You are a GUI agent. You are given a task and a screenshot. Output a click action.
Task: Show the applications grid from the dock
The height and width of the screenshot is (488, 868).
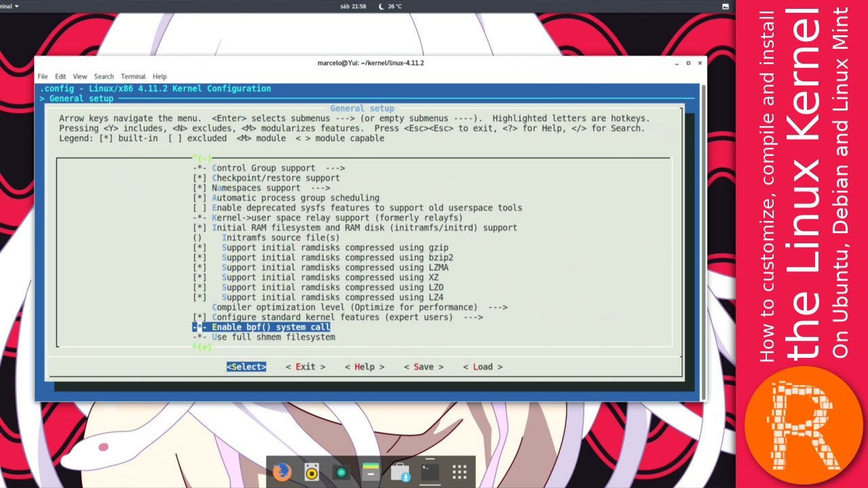tap(459, 472)
